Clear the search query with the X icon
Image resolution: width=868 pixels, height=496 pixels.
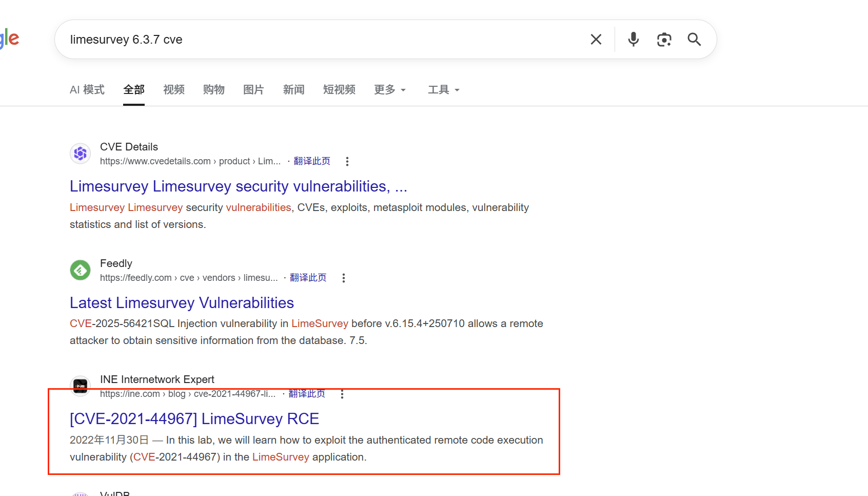(596, 40)
